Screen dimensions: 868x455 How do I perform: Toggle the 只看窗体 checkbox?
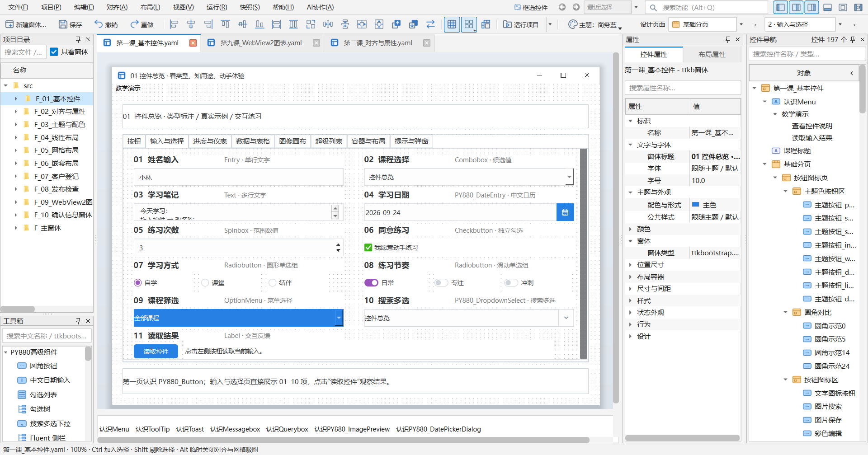(54, 52)
